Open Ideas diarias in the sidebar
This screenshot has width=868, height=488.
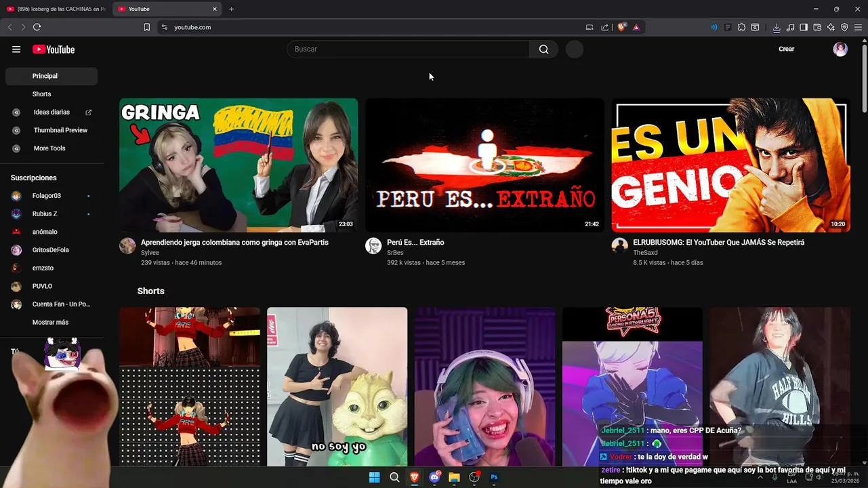[x=51, y=113]
